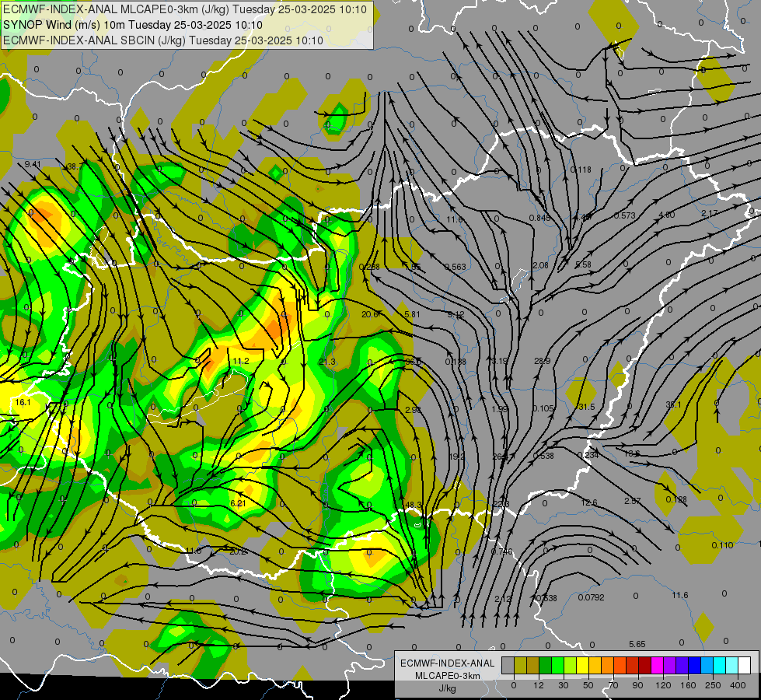Click the J/kg unit label in legend

pos(448,689)
